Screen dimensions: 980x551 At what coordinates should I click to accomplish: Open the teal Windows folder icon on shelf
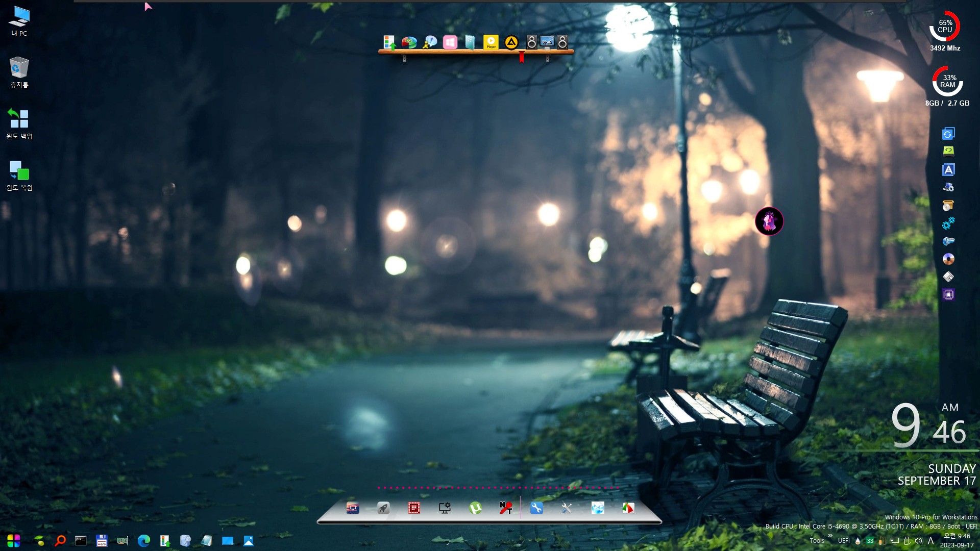click(x=470, y=42)
